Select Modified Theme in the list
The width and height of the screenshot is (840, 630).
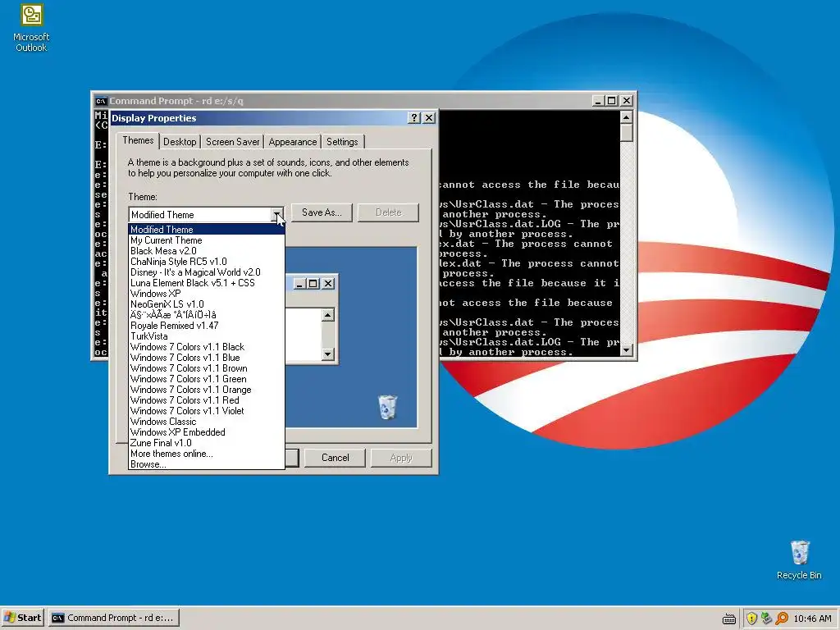pos(206,230)
